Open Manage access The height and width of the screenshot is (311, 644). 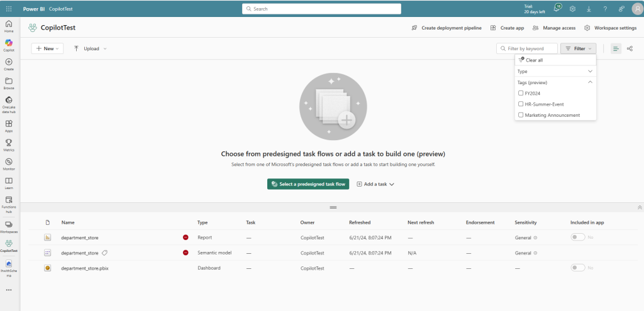tap(553, 28)
